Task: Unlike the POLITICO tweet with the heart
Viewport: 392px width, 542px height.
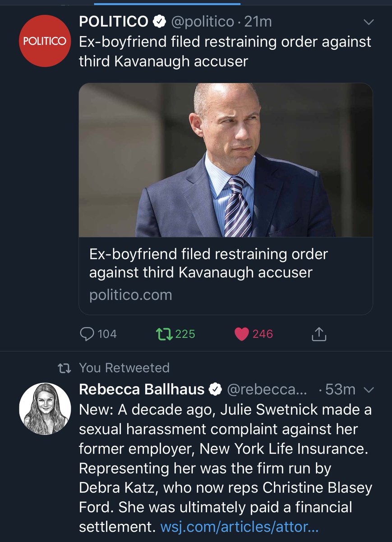Action: tap(242, 334)
